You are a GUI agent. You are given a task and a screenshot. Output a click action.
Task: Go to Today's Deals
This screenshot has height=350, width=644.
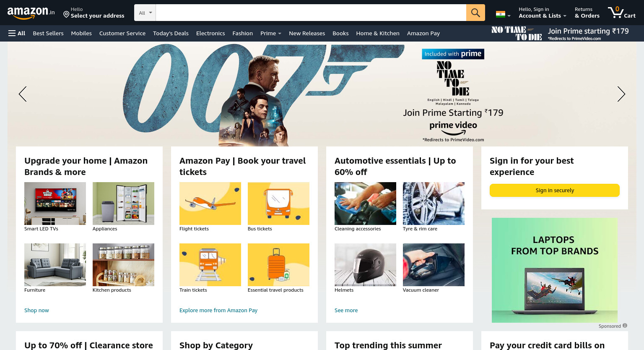click(171, 33)
